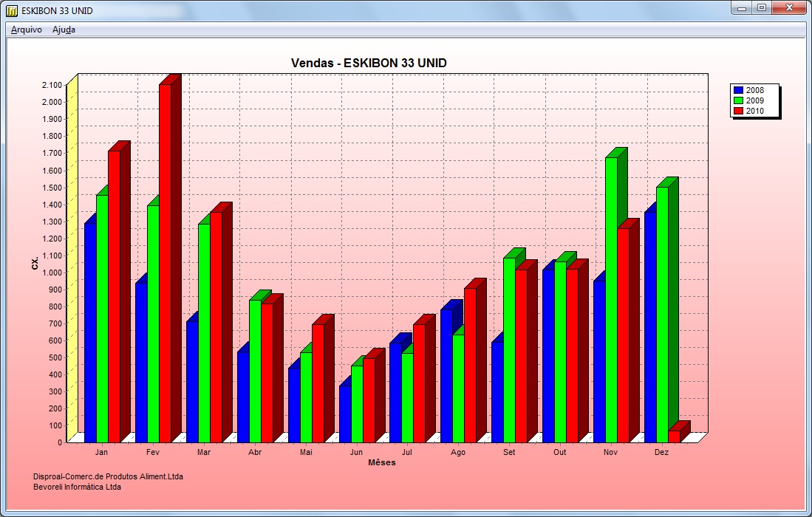Select the blue 2008 bar for Out
812x517 pixels.
coord(548,356)
